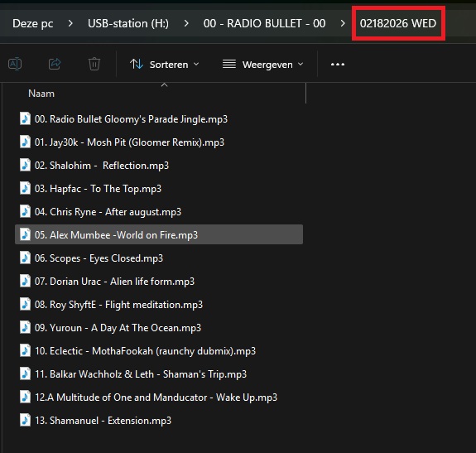The image size is (476, 453).
Task: Click the audio file icon of Yuroun track
Action: pyautogui.click(x=25, y=327)
